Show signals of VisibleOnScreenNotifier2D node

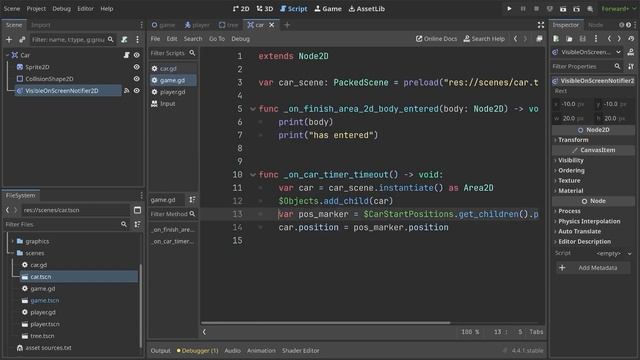click(127, 91)
